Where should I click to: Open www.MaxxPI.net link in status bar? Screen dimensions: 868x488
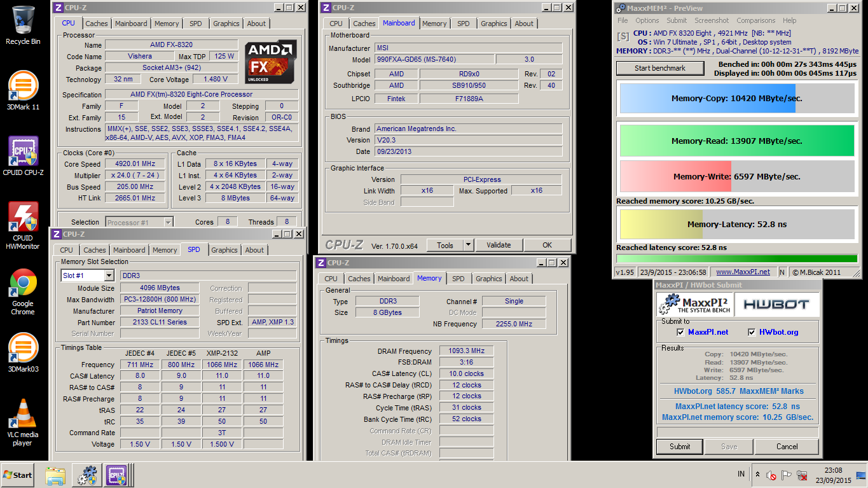[743, 272]
